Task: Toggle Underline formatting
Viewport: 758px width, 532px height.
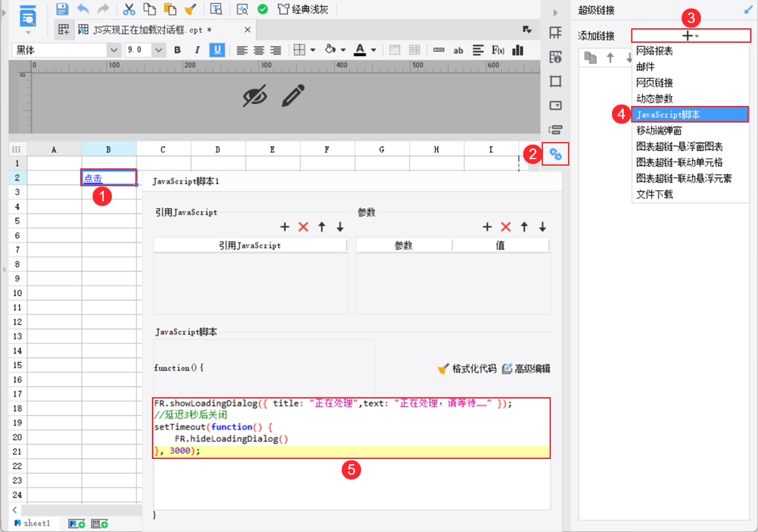Action: 217,50
